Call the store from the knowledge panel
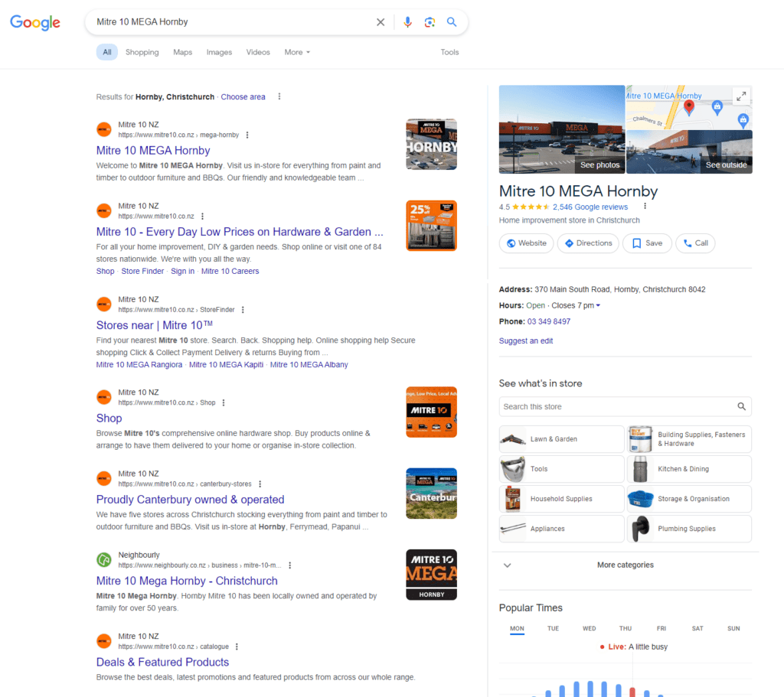This screenshot has height=697, width=784. tap(695, 243)
